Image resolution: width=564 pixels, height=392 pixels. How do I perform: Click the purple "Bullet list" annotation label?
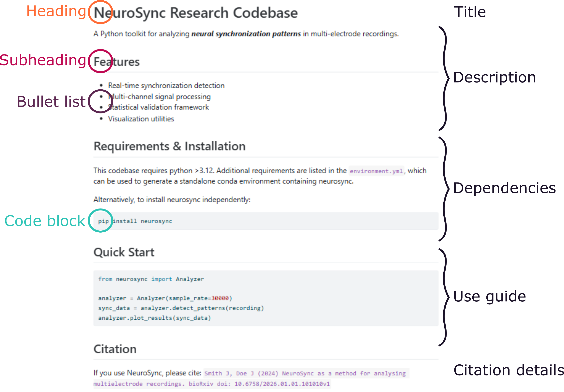51,102
